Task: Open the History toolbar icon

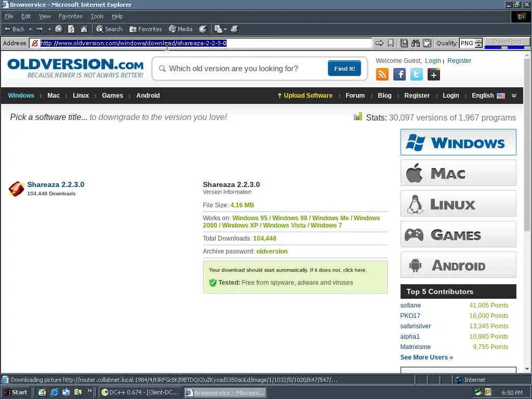Action: (203, 29)
